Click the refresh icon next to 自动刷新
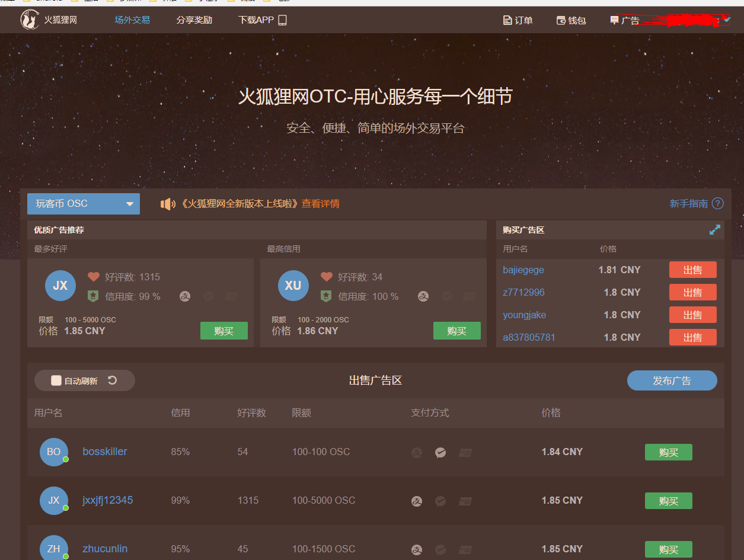 coord(112,380)
